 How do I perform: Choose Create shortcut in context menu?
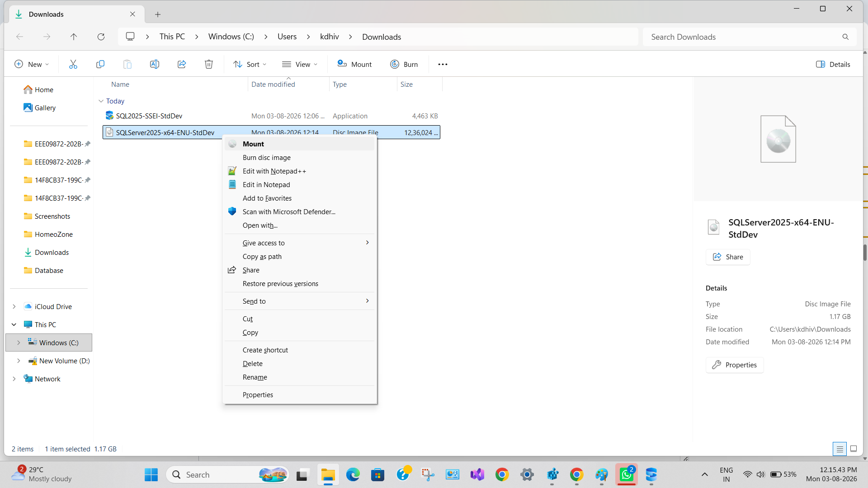pos(300,350)
